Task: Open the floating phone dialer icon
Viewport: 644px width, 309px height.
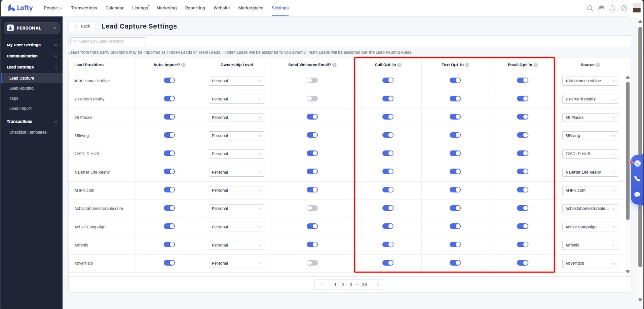Action: 637,179
